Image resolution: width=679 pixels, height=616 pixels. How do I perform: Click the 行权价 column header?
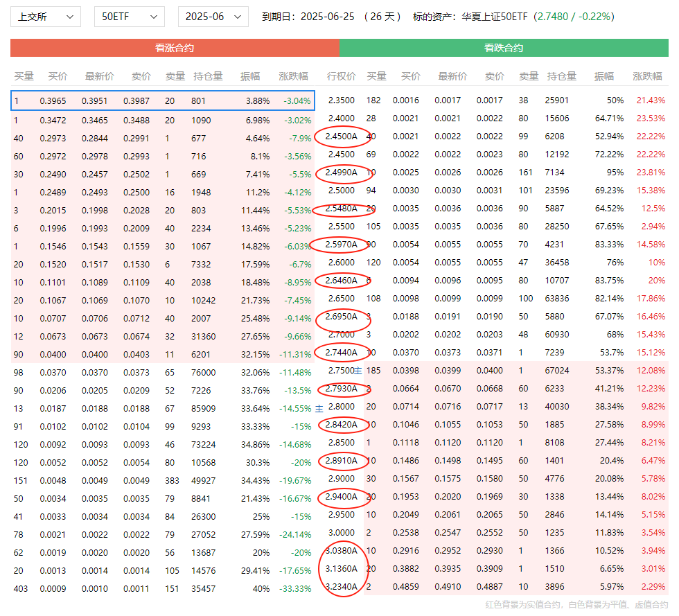tap(341, 76)
